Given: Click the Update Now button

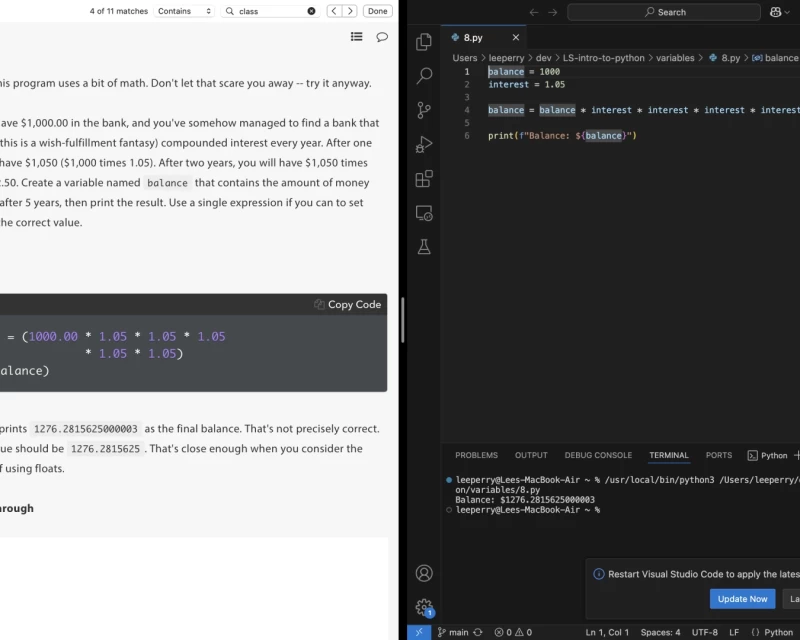Looking at the screenshot, I should point(742,599).
